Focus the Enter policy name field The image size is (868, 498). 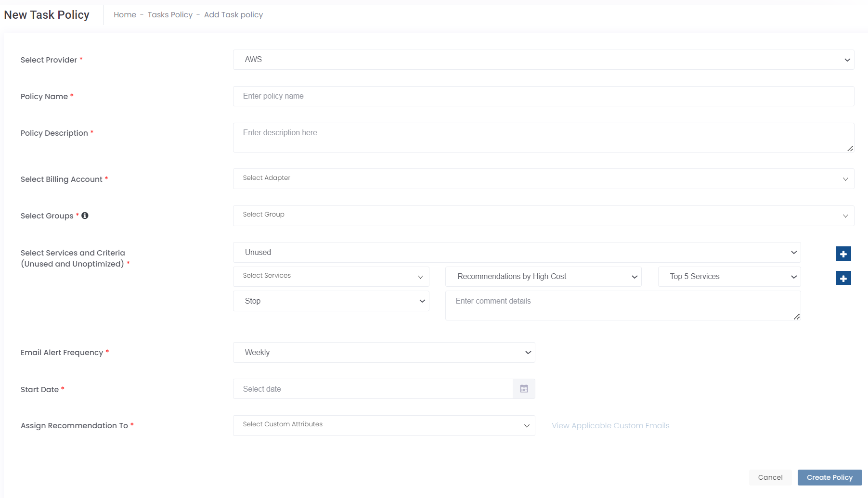(543, 96)
